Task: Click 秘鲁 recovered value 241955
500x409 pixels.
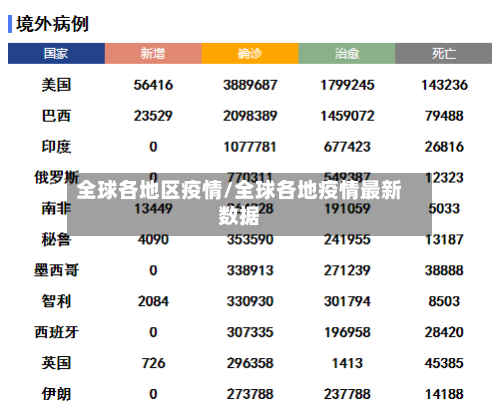Action: pos(347,240)
